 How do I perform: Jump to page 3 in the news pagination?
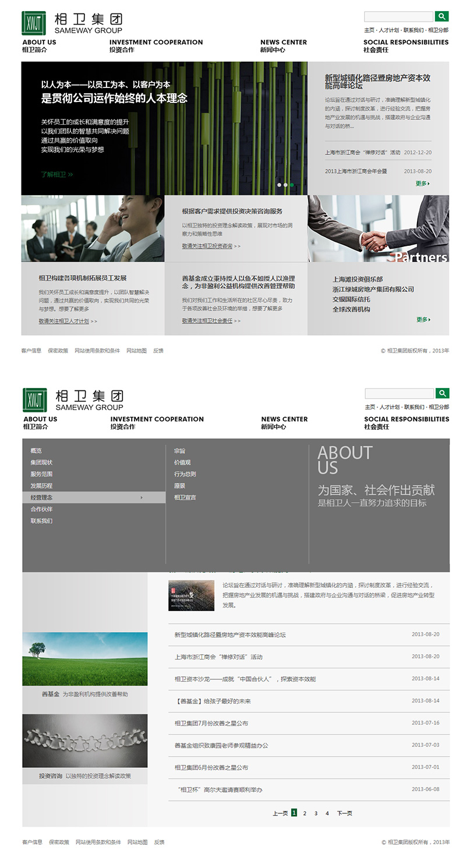pos(316,813)
